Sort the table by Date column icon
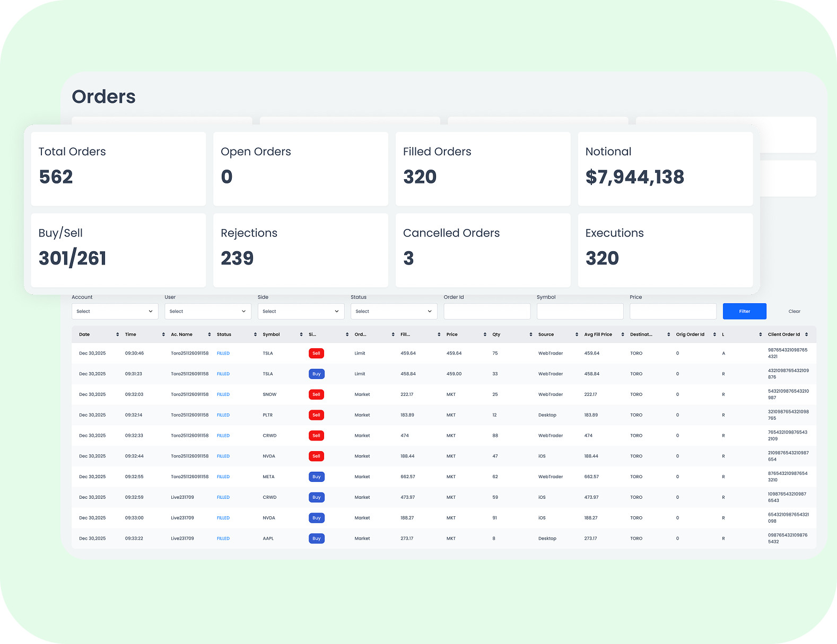Screen dimensions: 837x644 pos(117,334)
